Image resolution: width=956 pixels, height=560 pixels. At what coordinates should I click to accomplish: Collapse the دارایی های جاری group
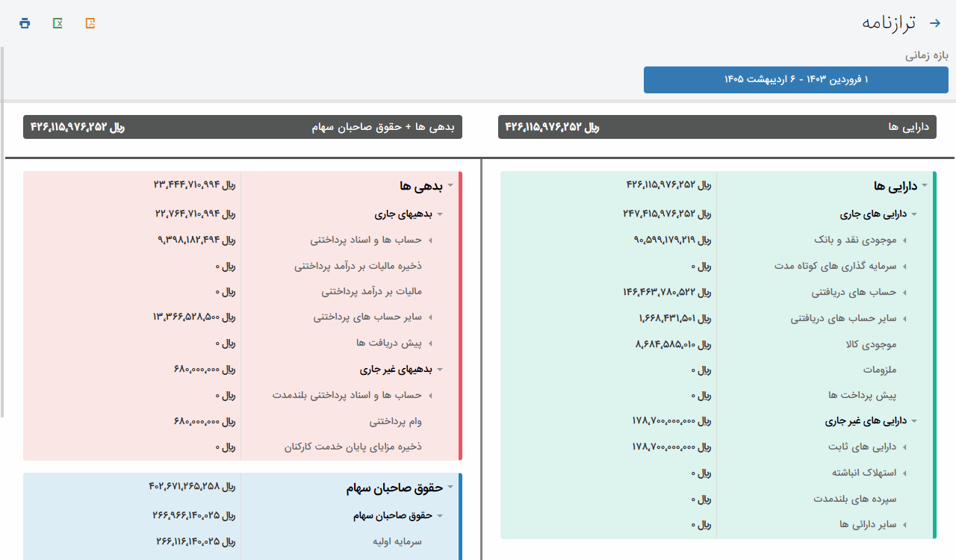click(913, 214)
